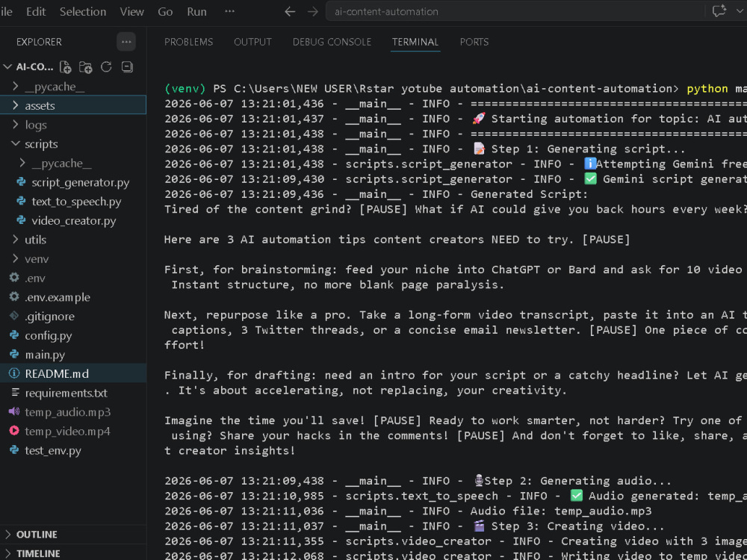The image size is (747, 560).
Task: Open the dropdown next to chat icon
Action: (x=740, y=11)
